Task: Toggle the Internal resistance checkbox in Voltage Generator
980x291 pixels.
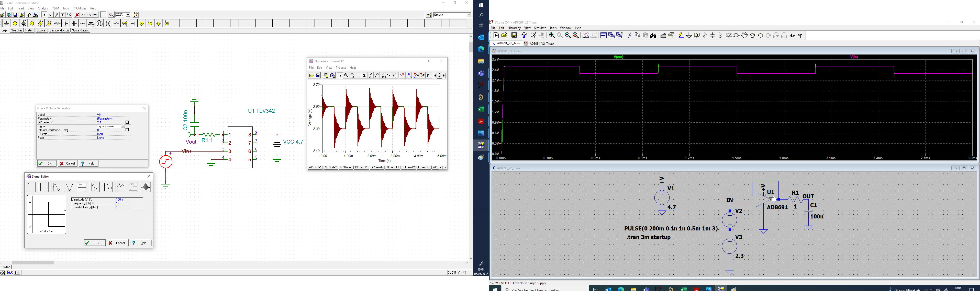Action: click(x=127, y=130)
